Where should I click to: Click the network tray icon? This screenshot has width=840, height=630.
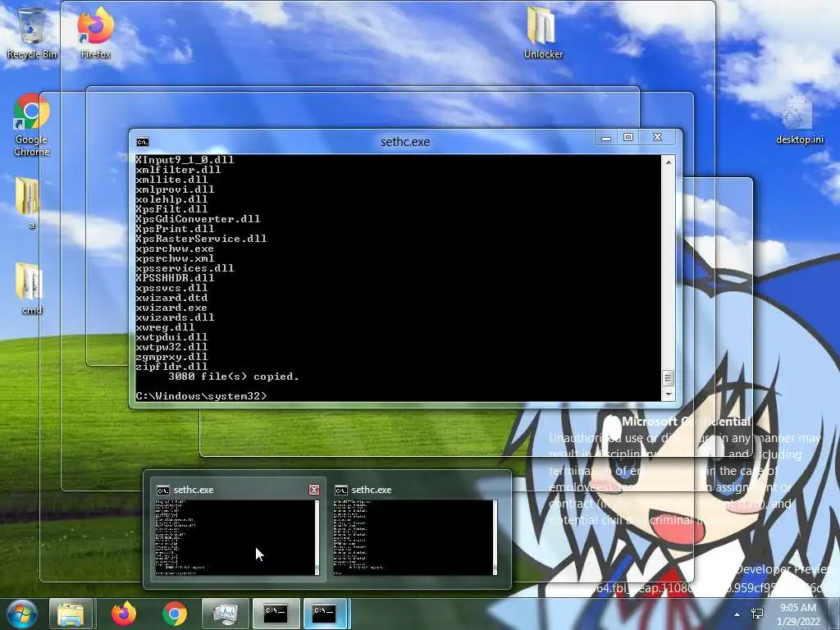coord(757,614)
